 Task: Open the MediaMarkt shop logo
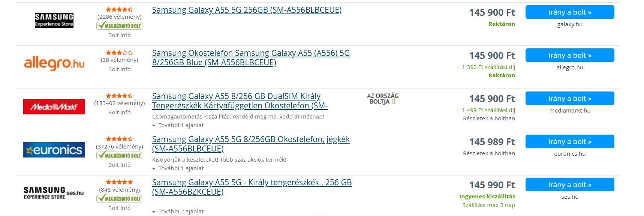[54, 106]
